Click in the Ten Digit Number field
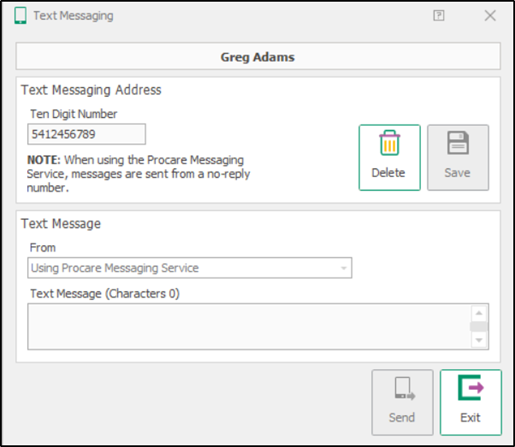 coord(87,134)
